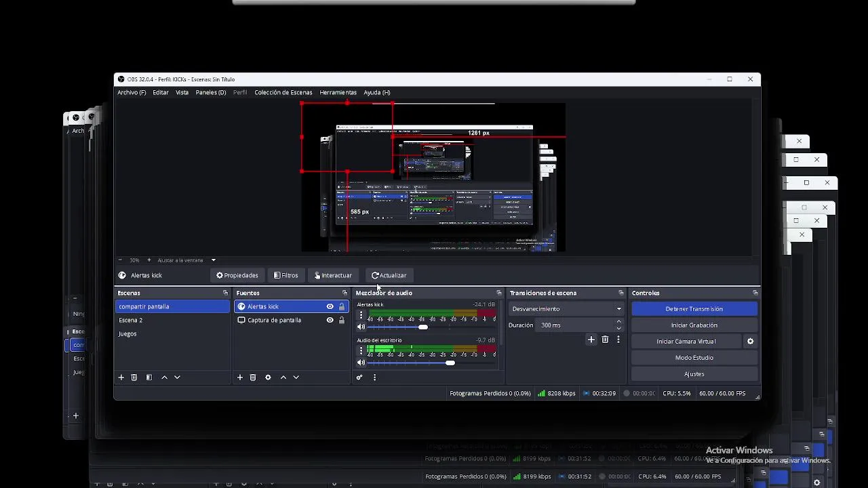Viewport: 868px width, 488px height.
Task: Add a scene transition with plus icon
Action: 591,340
